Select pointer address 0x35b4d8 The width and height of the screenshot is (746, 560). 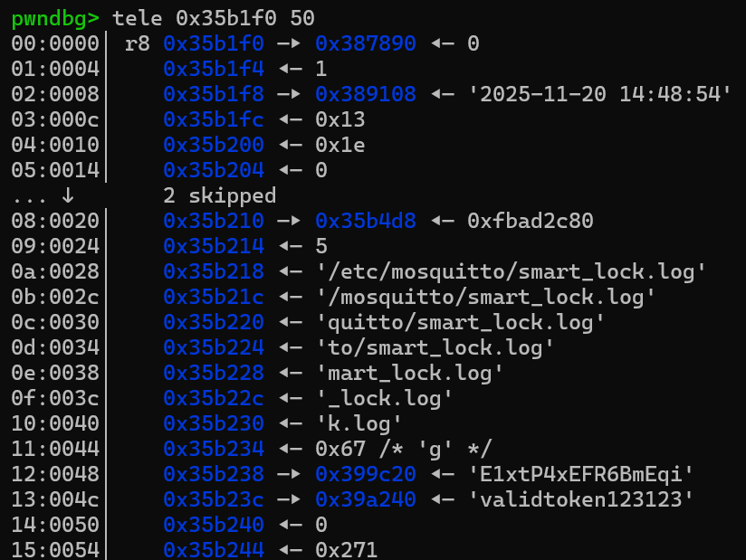point(366,220)
